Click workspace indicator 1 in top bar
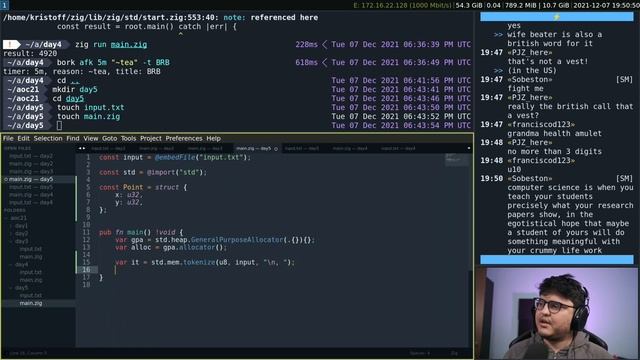Screen dimensions: 640x360 pos(4,5)
